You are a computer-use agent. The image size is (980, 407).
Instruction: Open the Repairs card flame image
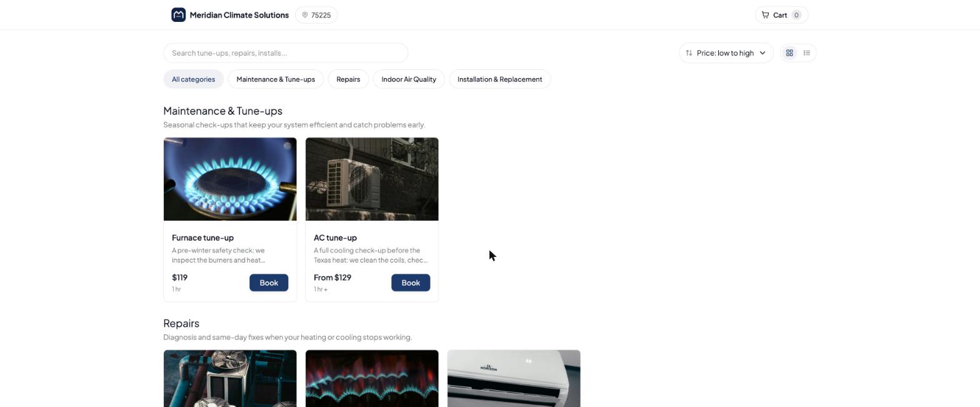(x=372, y=378)
